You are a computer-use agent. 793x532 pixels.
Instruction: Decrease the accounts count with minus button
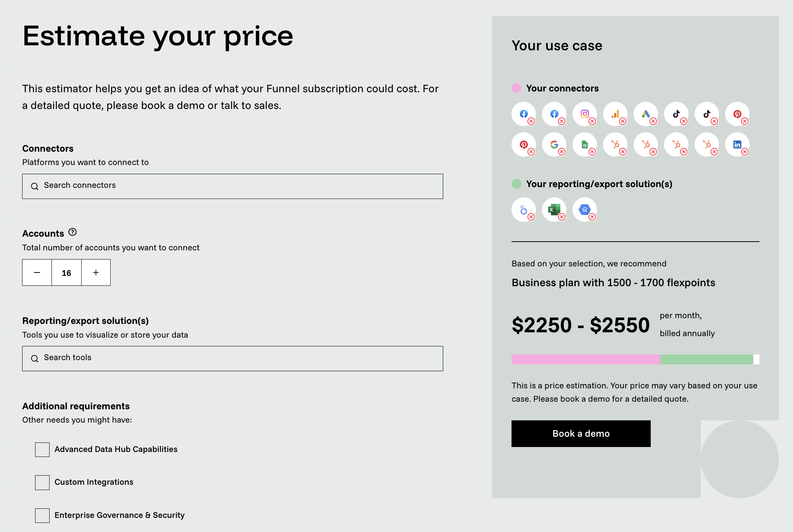pyautogui.click(x=37, y=272)
